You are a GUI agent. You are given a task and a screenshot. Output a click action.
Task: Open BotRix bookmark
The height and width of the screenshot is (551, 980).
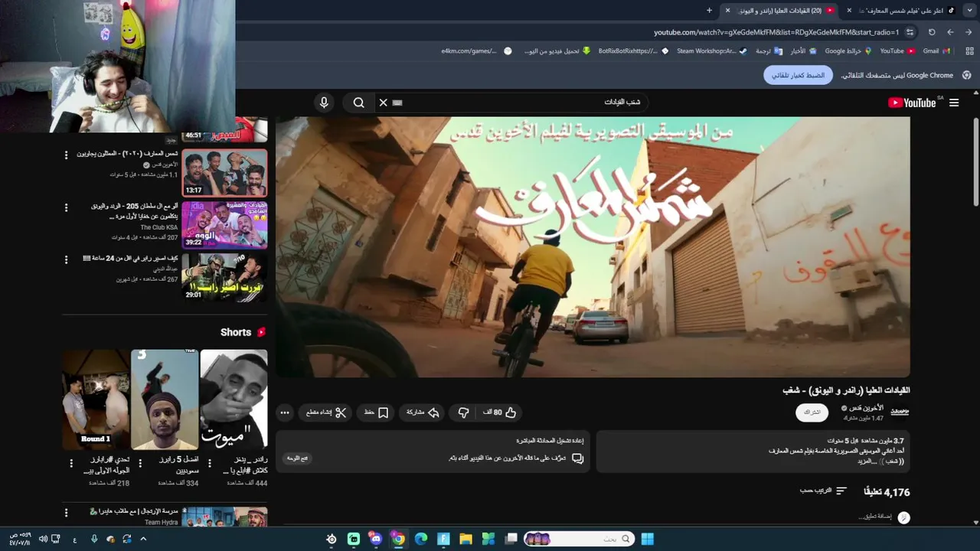633,51
